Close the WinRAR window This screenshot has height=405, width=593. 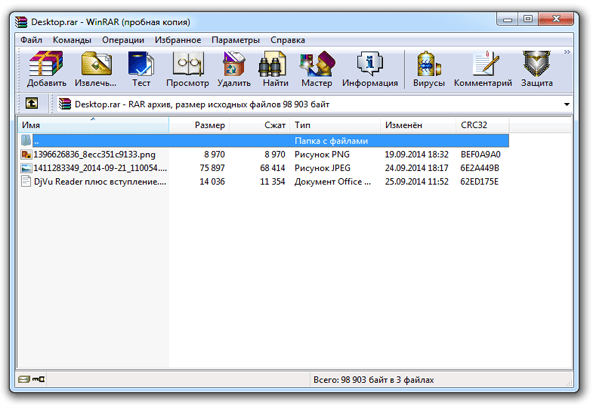pos(556,19)
